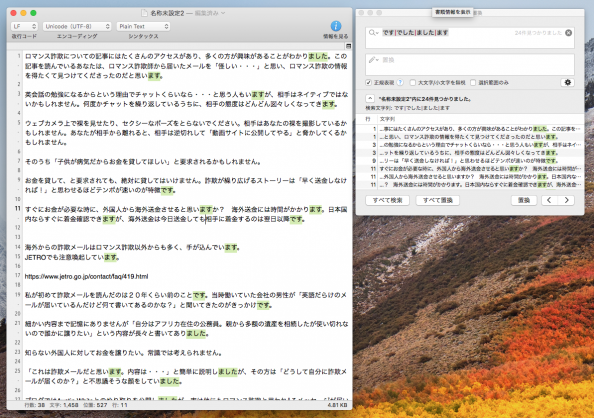Click the すべて置換 button
Screen dimensions: 594x418
(x=438, y=200)
